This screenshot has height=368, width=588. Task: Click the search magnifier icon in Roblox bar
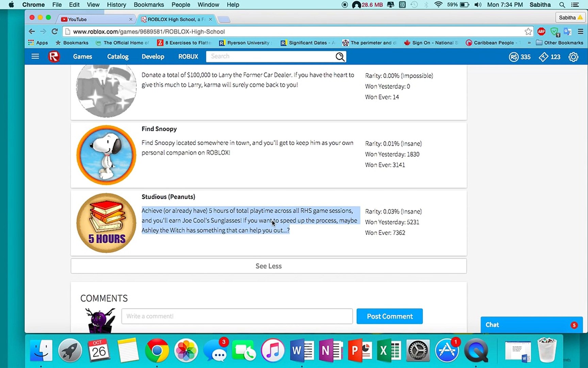[x=340, y=57]
